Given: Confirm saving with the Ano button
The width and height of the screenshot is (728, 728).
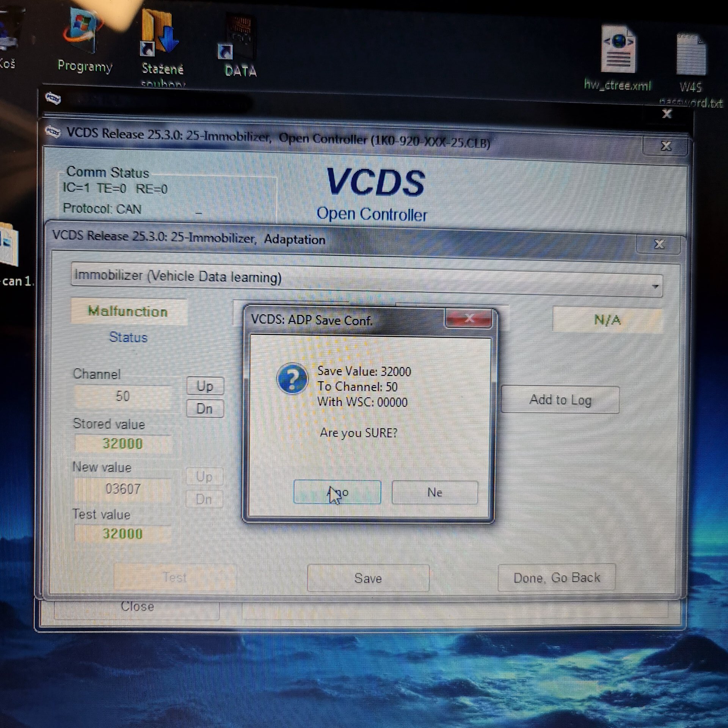Looking at the screenshot, I should click(x=337, y=492).
